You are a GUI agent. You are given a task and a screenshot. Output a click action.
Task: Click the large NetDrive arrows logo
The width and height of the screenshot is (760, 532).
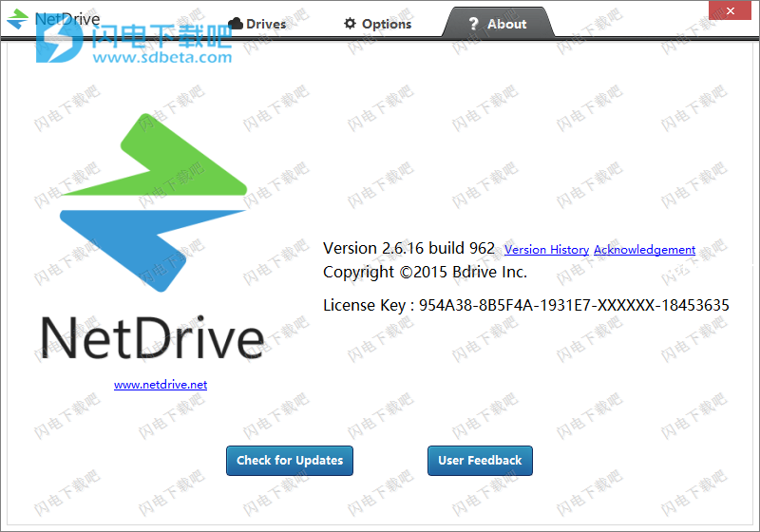[153, 202]
